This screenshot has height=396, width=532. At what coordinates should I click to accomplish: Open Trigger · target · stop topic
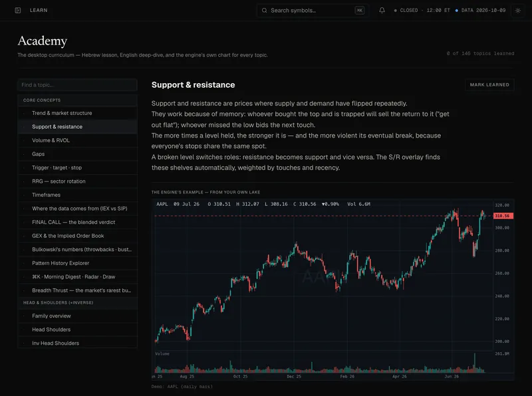[x=77, y=167]
